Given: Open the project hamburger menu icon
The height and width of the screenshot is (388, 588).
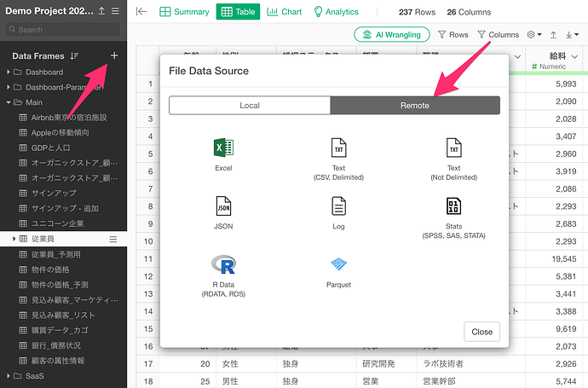Looking at the screenshot, I should click(116, 11).
